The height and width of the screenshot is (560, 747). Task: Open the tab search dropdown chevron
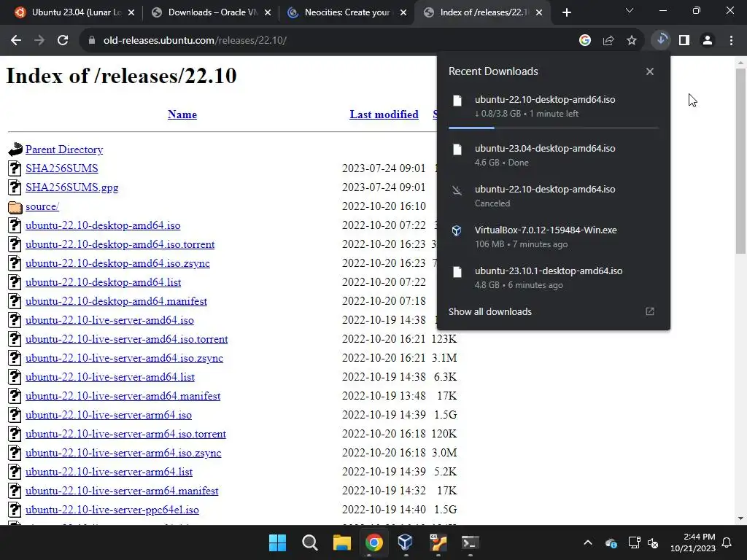[630, 10]
